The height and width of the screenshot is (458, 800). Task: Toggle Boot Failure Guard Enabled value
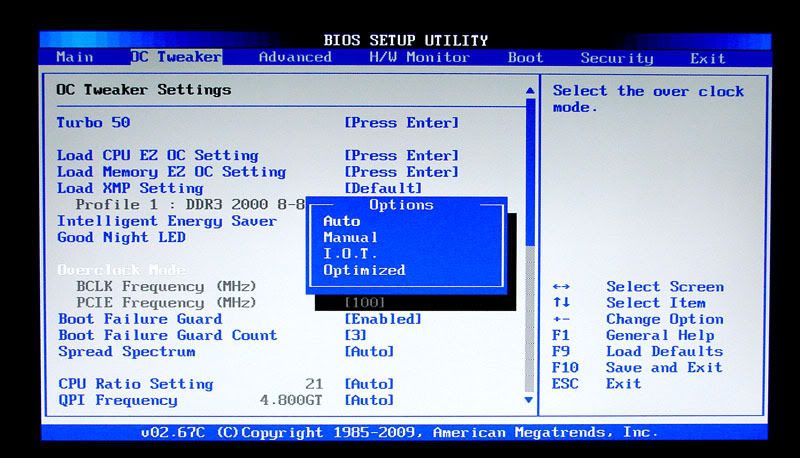coord(383,319)
